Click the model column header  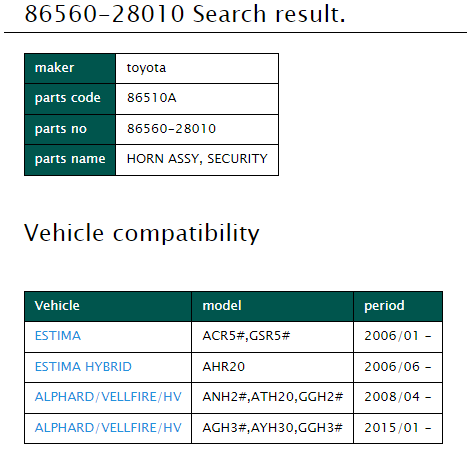(272, 306)
